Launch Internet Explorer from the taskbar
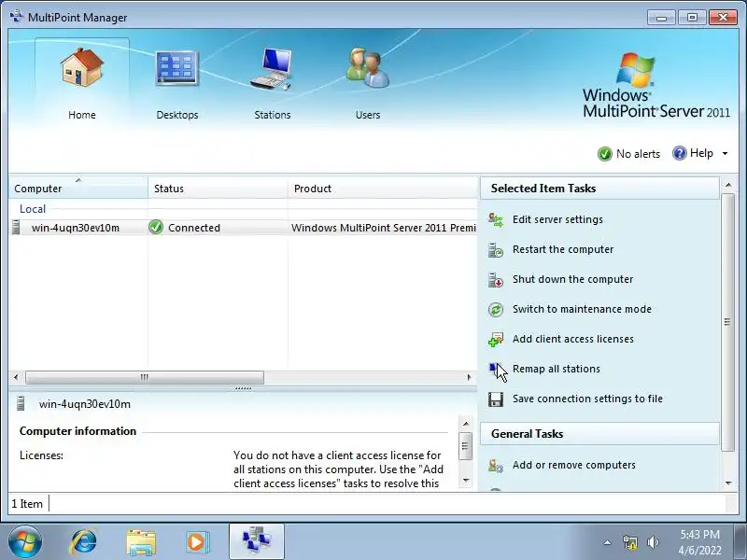The image size is (747, 560). pyautogui.click(x=84, y=542)
